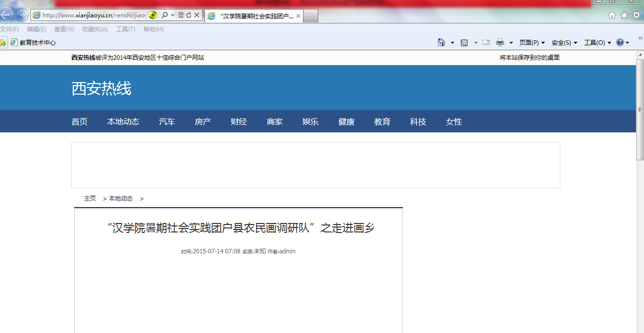Image resolution: width=644 pixels, height=333 pixels.
Task: Open the 收藏夹(A) menu
Action: click(x=95, y=29)
